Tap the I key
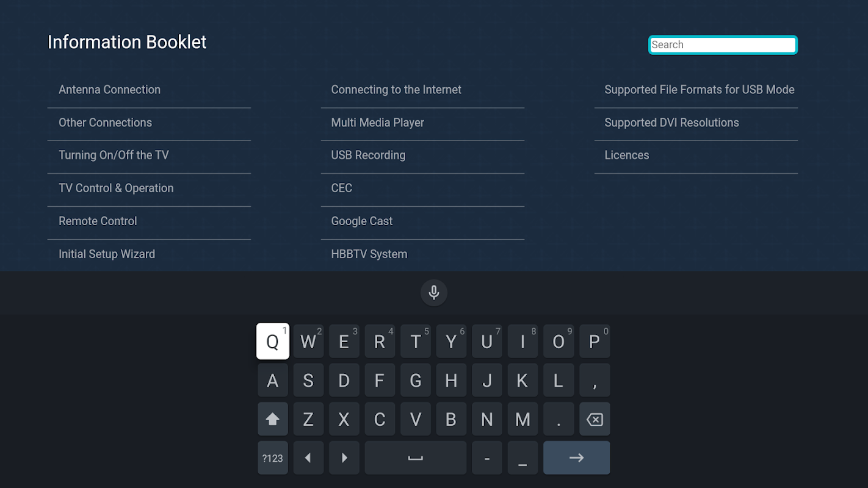This screenshot has width=868, height=488. (523, 342)
